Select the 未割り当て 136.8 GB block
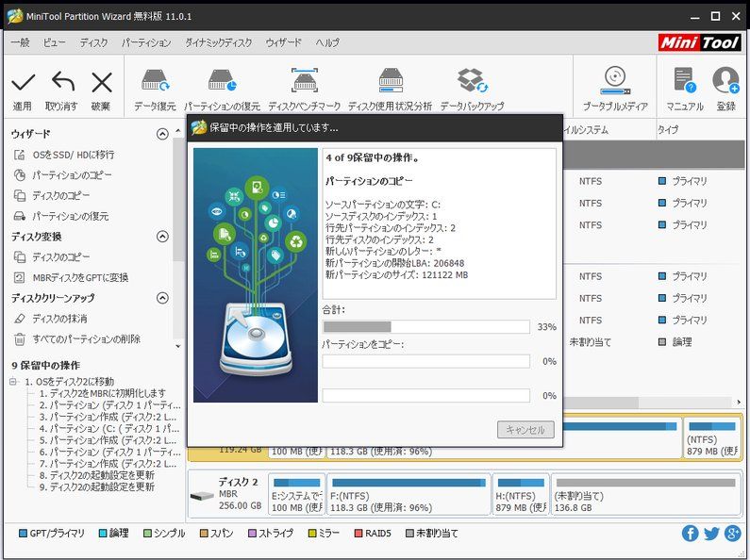Viewport: 750px width, 560px height. [x=645, y=495]
